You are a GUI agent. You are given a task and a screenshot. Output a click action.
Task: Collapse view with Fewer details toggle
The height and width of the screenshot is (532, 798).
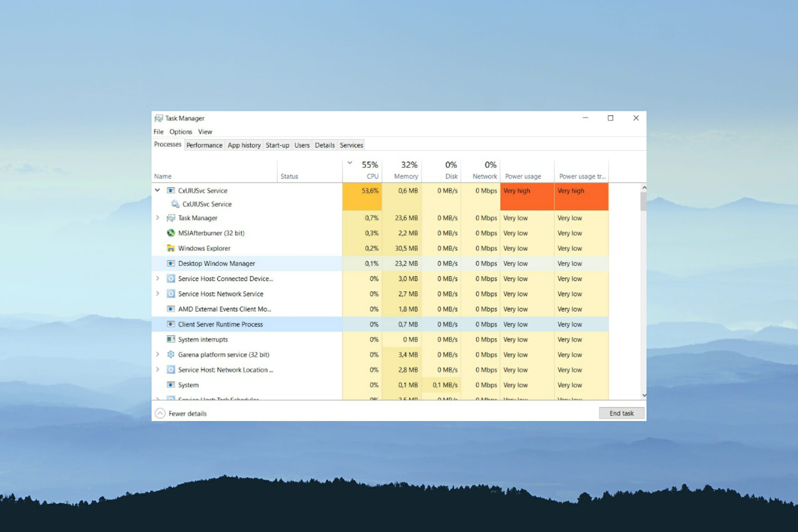pos(181,414)
